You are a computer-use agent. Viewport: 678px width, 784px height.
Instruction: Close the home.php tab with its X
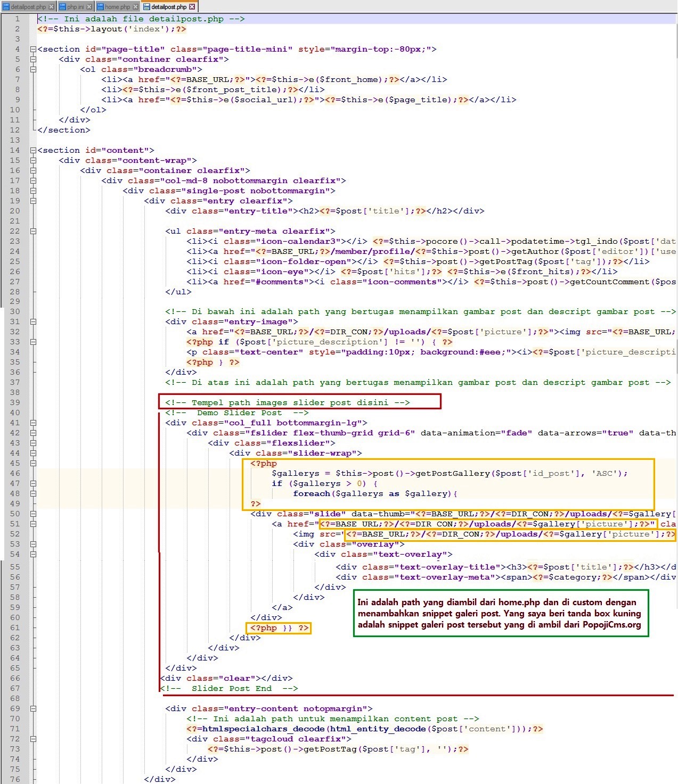coord(135,7)
